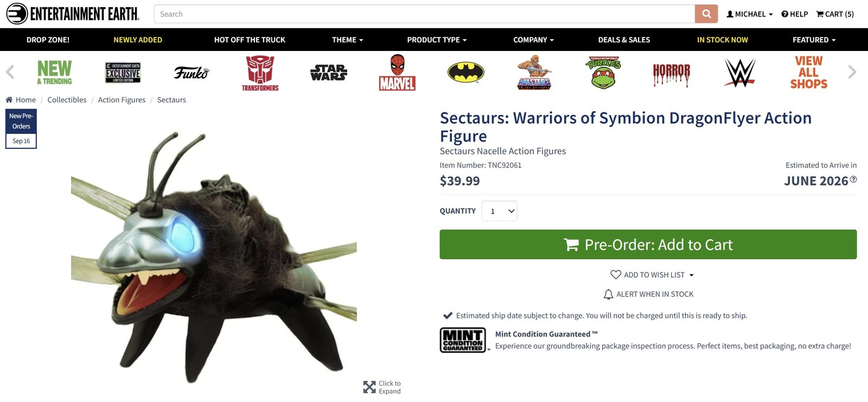Open the Transformers shop icon
The image size is (868, 402).
point(260,72)
